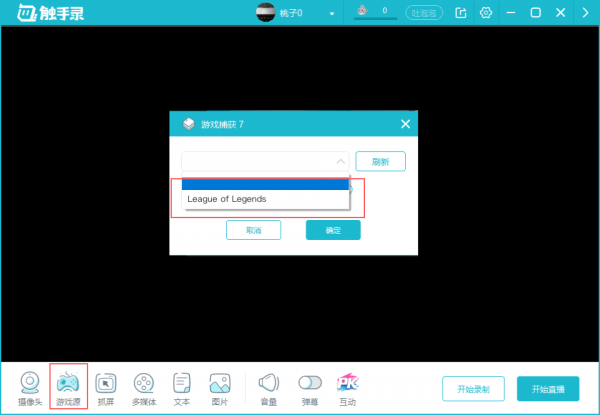Open the volume control
600x415 pixels.
point(268,385)
